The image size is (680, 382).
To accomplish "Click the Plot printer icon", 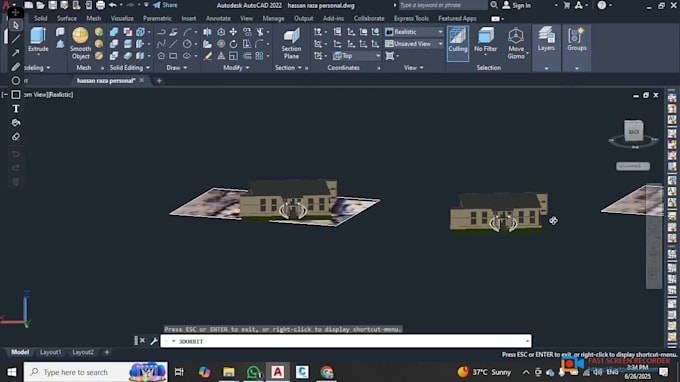I will coord(100,5).
